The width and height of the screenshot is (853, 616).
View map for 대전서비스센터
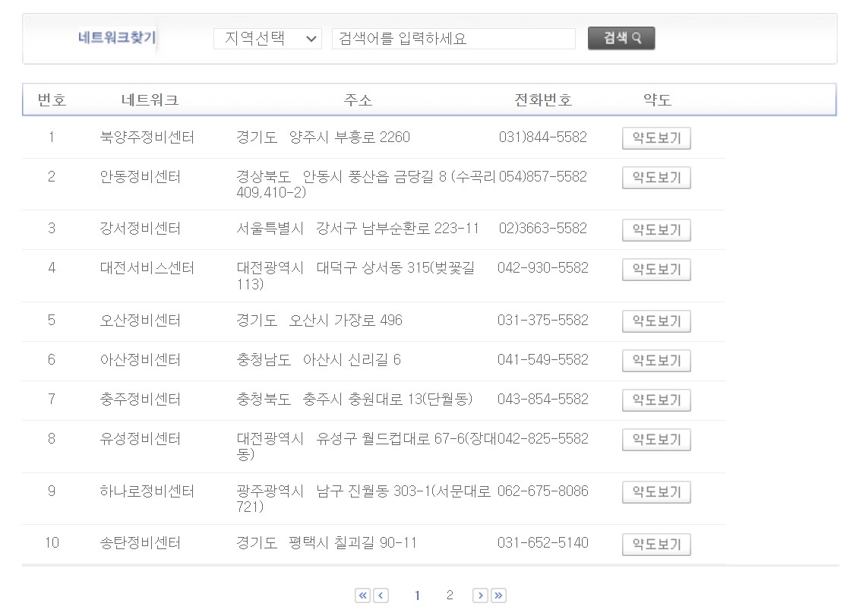656,270
